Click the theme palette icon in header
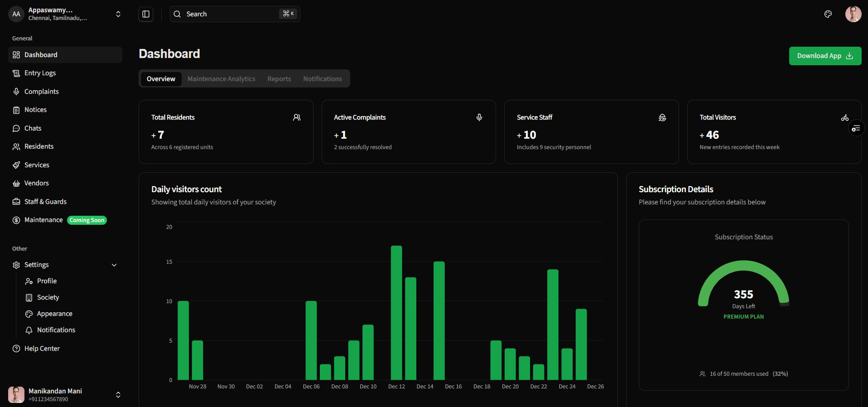The image size is (868, 407). click(828, 14)
